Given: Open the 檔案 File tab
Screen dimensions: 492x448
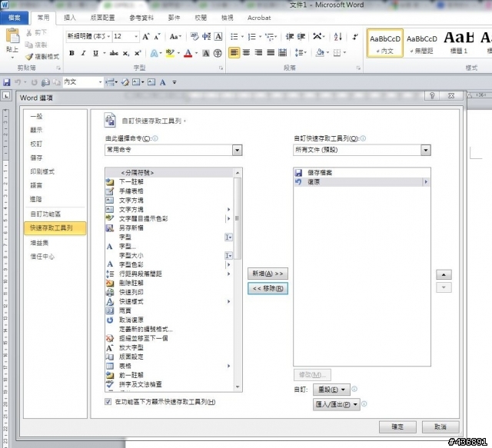Looking at the screenshot, I should click(14, 18).
